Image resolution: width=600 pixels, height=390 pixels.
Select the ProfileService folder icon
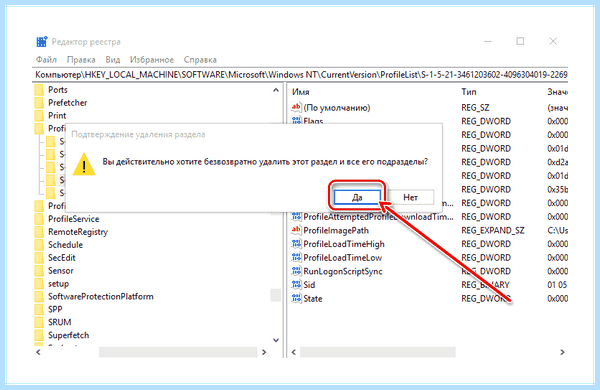coord(39,219)
